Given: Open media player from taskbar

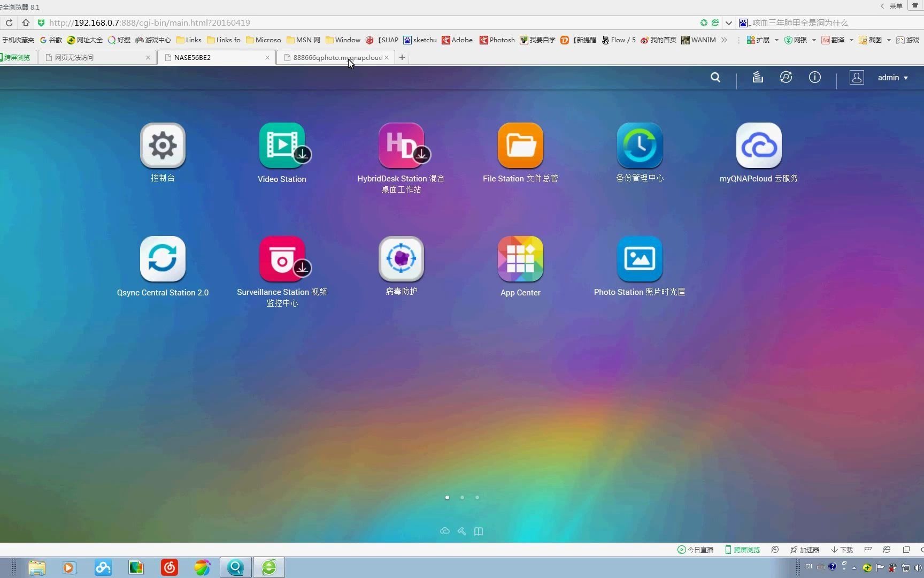Looking at the screenshot, I should 69,567.
